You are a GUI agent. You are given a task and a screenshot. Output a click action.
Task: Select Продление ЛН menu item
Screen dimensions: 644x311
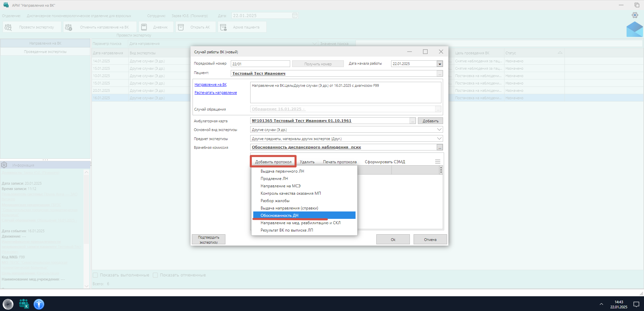(x=304, y=179)
